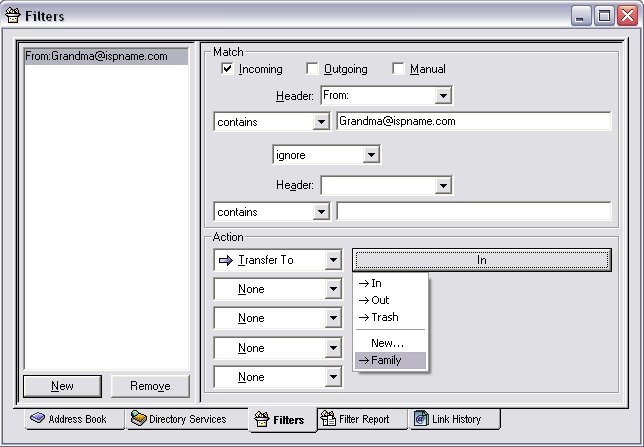The image size is (644, 447).
Task: Choose New... in the mailbox menu
Action: (x=387, y=343)
